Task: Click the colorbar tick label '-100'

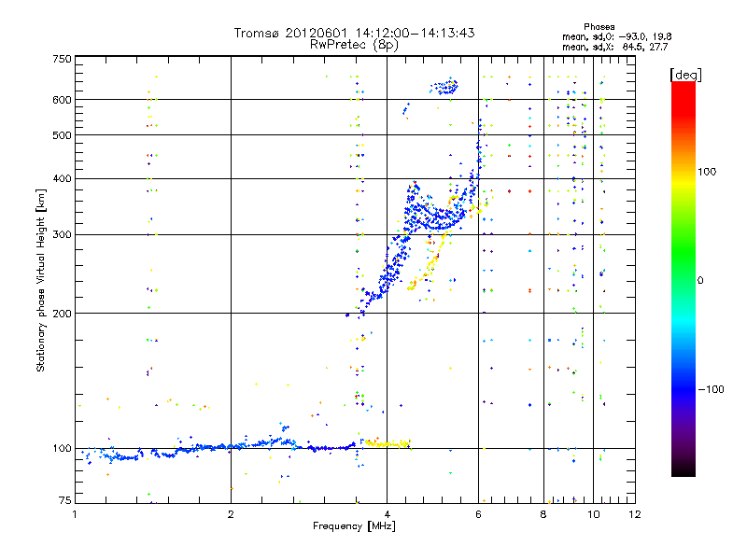Action: (x=711, y=389)
